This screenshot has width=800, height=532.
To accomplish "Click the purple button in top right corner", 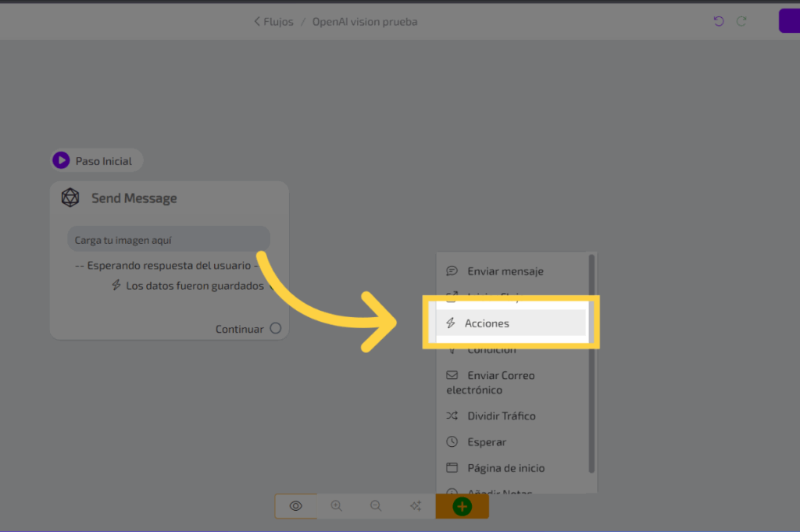I will tap(789, 21).
